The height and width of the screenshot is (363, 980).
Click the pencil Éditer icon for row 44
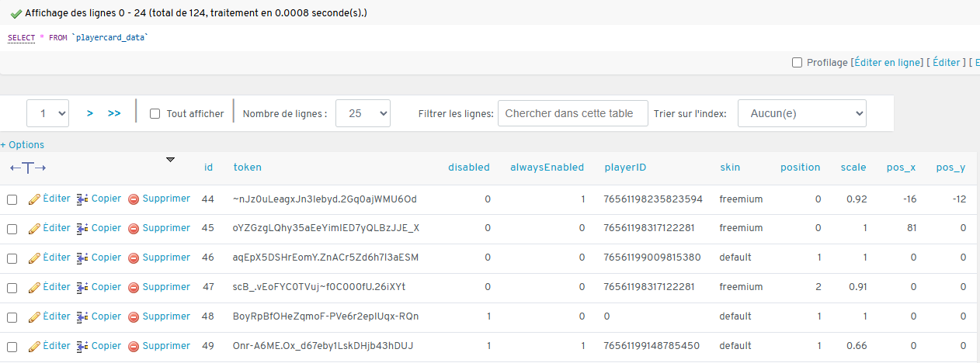point(34,199)
